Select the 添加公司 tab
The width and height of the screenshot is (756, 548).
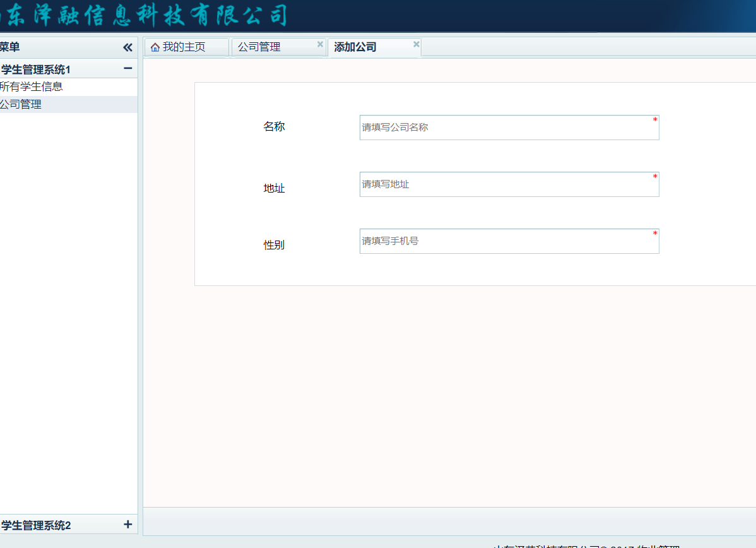click(x=355, y=47)
